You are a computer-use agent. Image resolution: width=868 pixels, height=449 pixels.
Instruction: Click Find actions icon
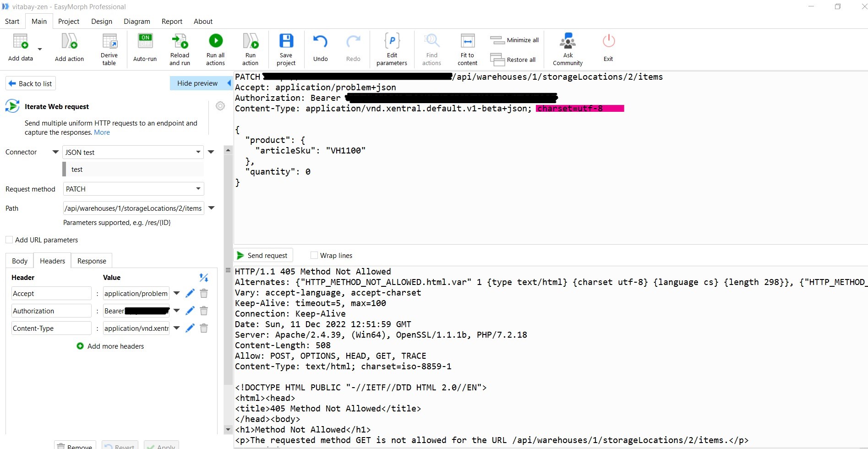pos(431,41)
